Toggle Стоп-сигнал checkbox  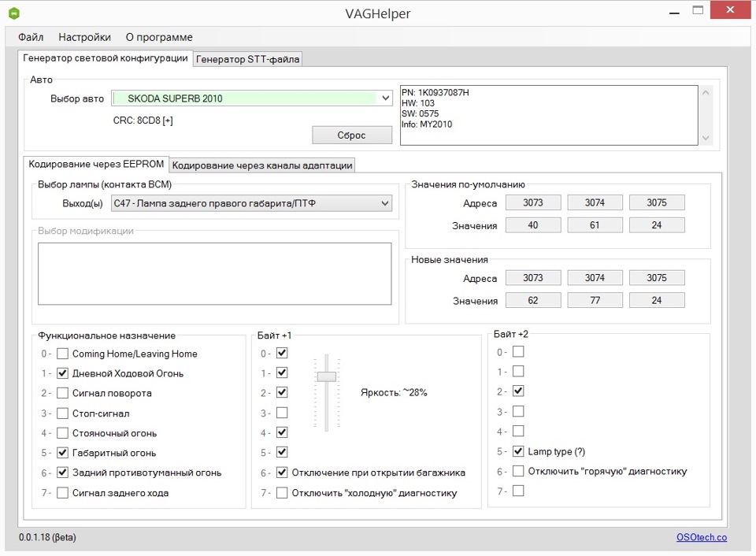[63, 413]
